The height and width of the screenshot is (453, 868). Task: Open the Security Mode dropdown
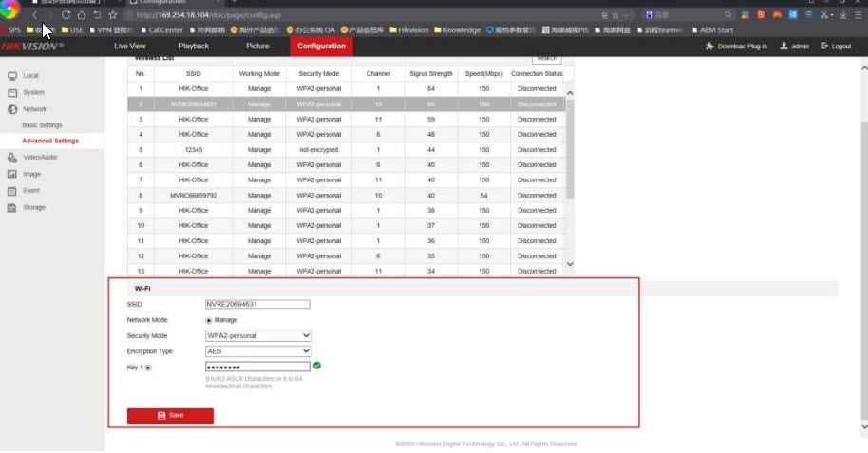coord(258,335)
